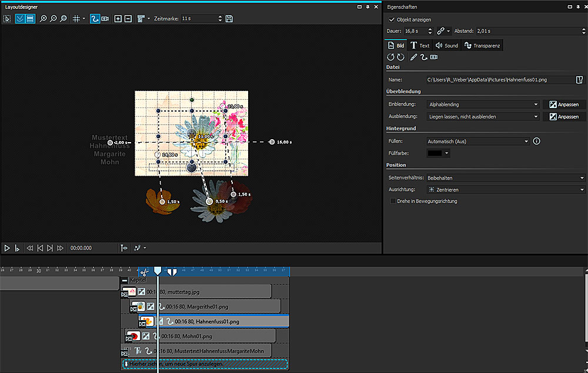Switch to the Sound tab

(447, 45)
